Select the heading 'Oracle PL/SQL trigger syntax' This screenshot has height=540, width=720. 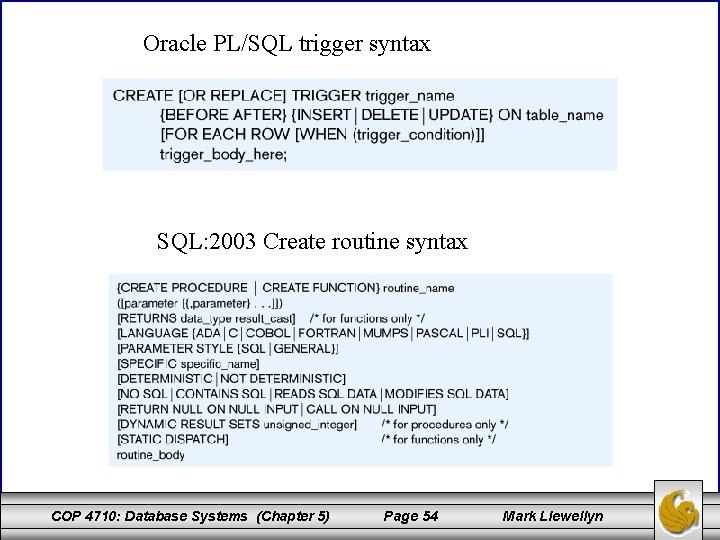click(x=287, y=44)
